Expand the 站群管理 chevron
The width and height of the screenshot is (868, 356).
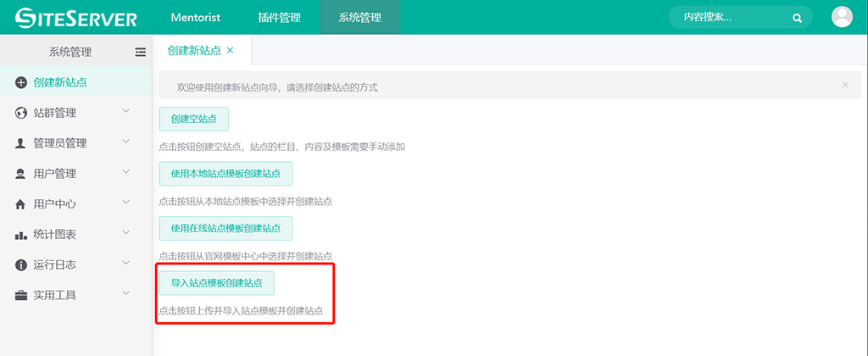point(126,112)
